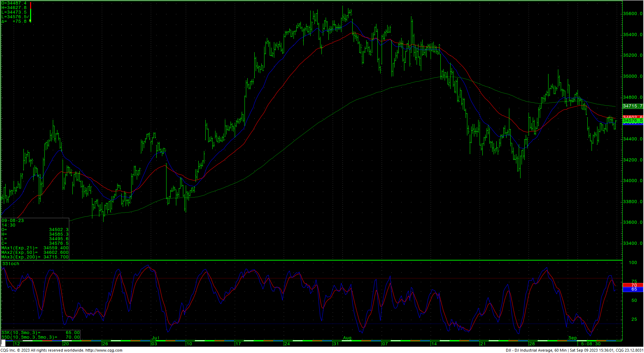Open the http://www.cqg.com link
644x353 pixels.
tap(104, 350)
